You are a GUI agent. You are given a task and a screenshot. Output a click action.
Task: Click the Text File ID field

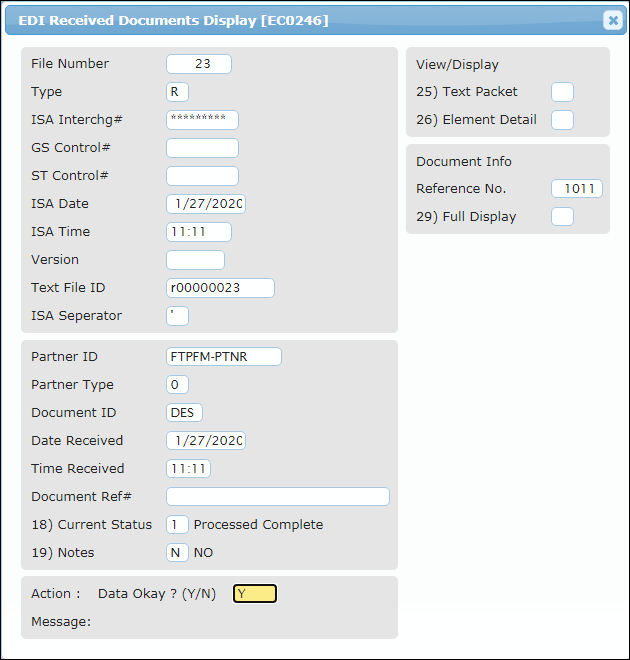(x=221, y=288)
